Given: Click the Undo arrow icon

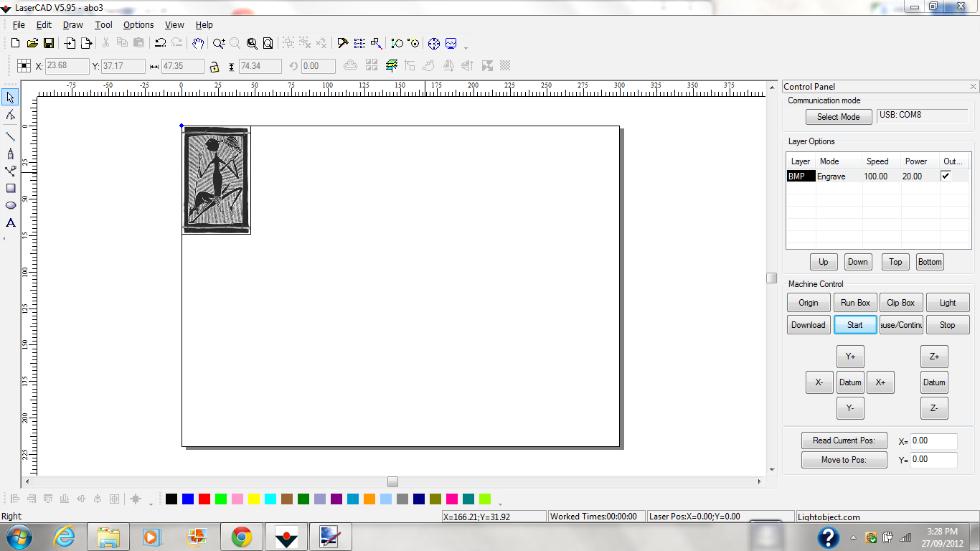Looking at the screenshot, I should point(160,43).
